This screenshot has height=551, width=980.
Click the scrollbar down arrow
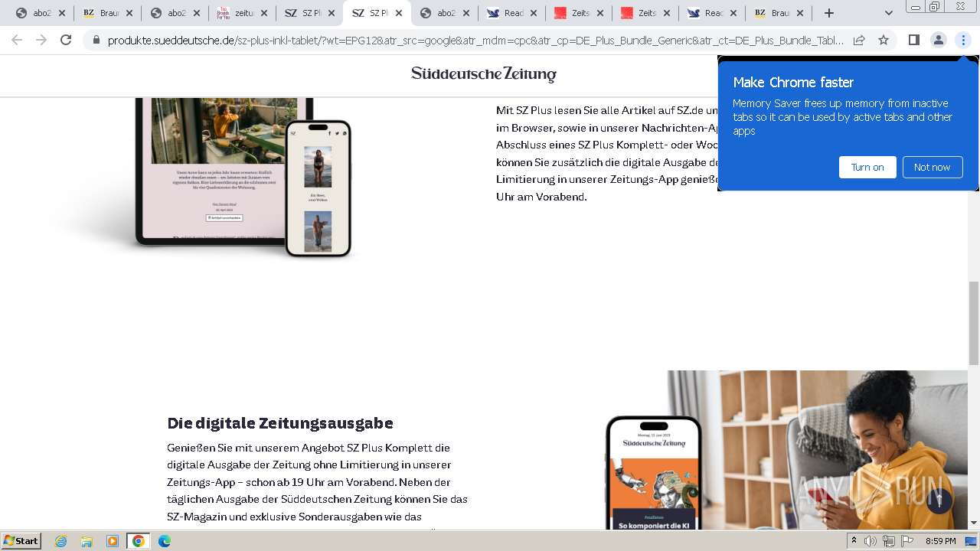point(973,523)
